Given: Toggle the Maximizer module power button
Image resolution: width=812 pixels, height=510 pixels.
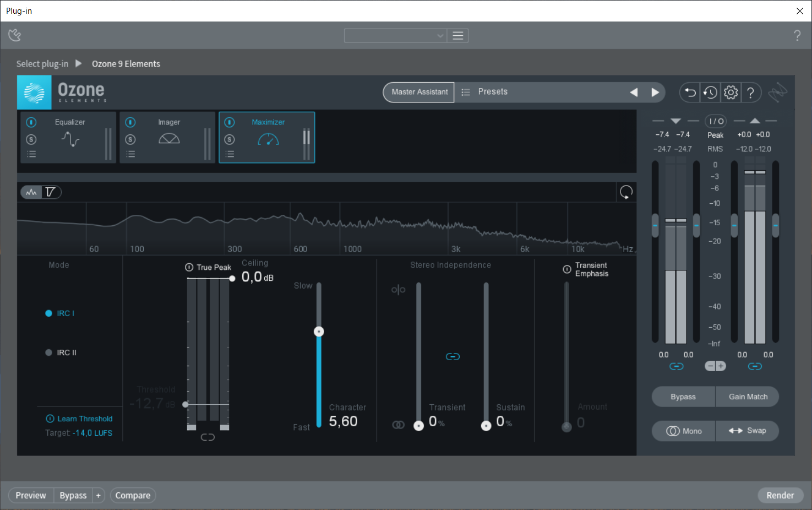Looking at the screenshot, I should (x=230, y=122).
